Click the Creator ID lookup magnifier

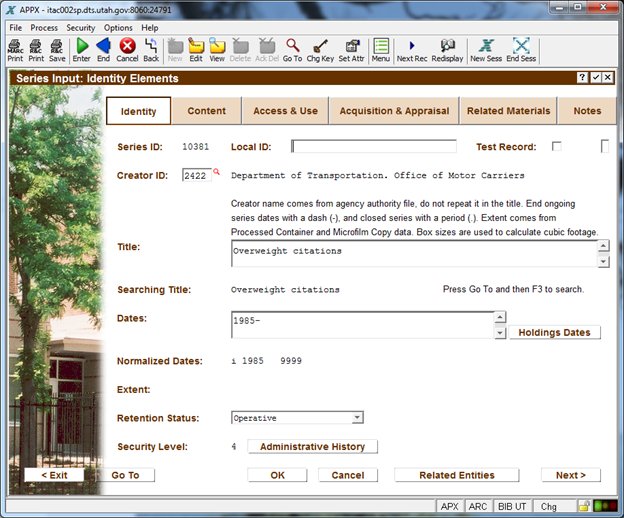coord(216,172)
